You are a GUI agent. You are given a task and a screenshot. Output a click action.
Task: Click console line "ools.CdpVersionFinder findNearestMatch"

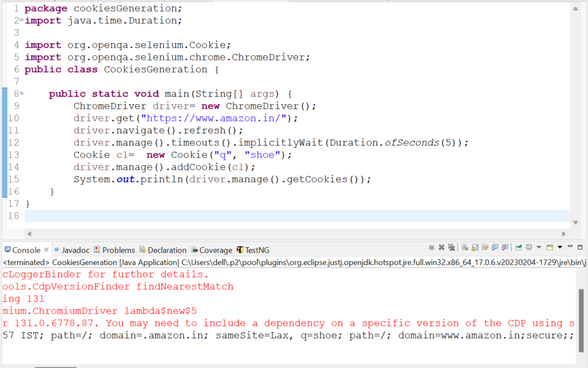[118, 287]
